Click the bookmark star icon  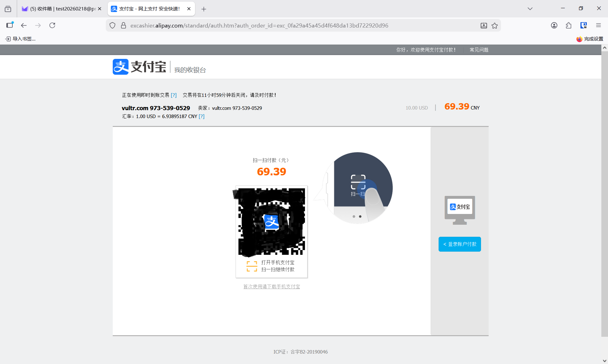(x=495, y=26)
